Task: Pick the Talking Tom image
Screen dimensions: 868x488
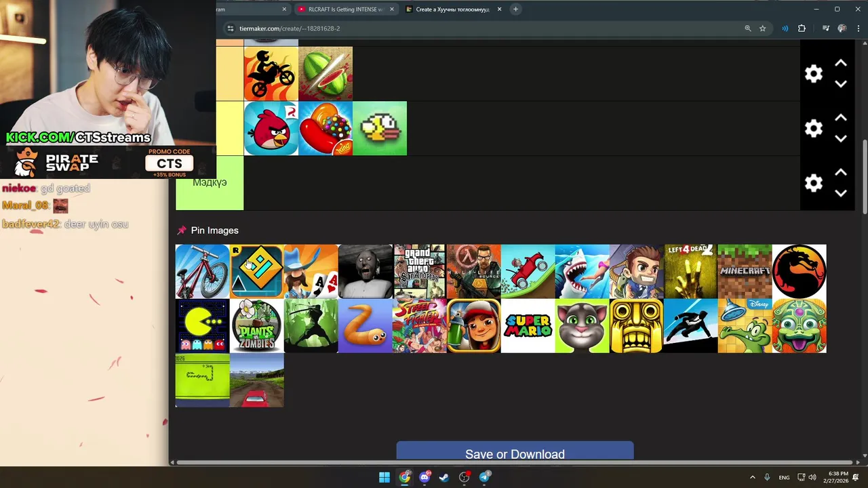Action: pos(582,326)
